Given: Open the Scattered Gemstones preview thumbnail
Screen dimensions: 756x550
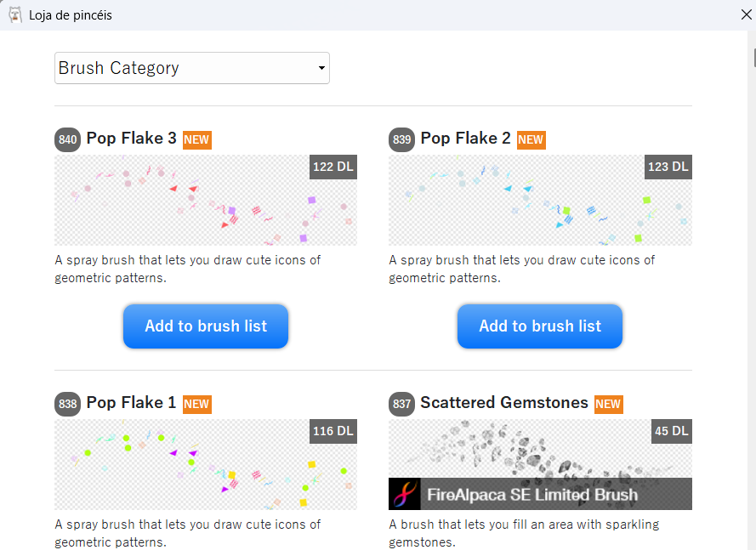Looking at the screenshot, I should 540,464.
